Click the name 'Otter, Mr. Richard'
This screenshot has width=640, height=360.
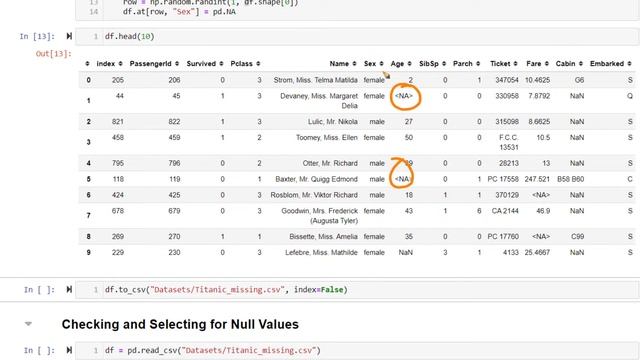[330, 163]
